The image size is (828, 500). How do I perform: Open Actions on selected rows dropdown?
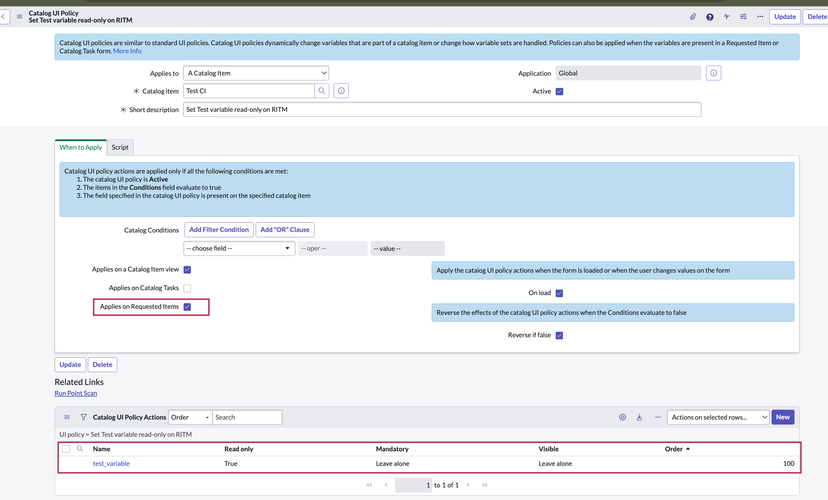tap(719, 417)
